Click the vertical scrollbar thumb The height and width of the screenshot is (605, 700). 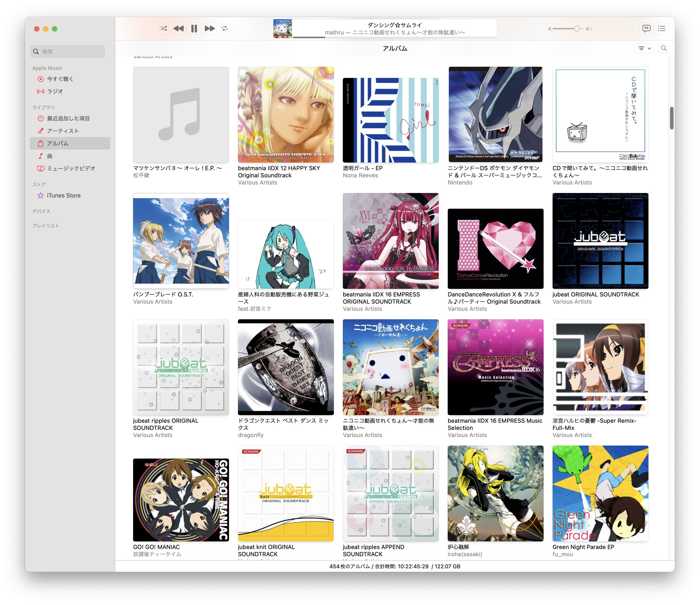tap(672, 118)
